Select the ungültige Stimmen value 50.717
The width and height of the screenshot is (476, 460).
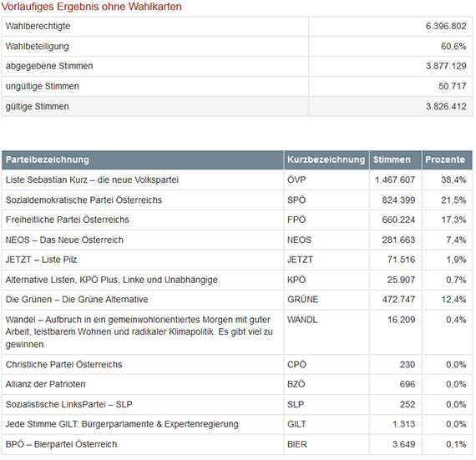pos(452,86)
